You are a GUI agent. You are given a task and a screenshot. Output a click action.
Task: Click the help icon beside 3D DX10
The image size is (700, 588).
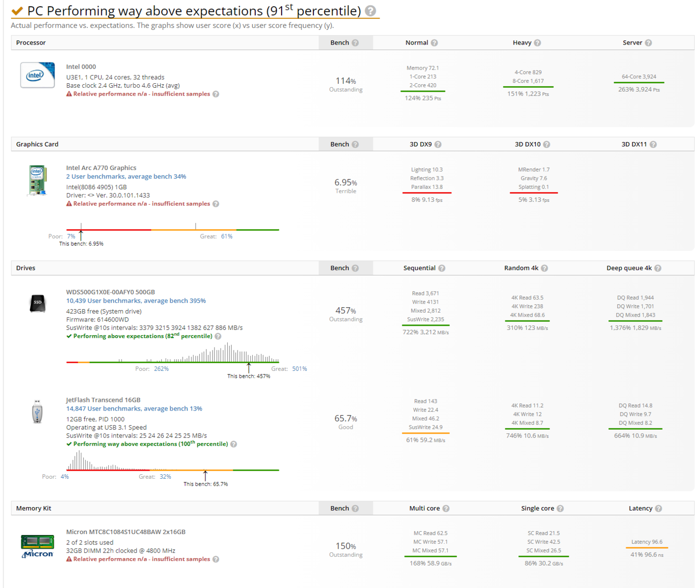547,144
